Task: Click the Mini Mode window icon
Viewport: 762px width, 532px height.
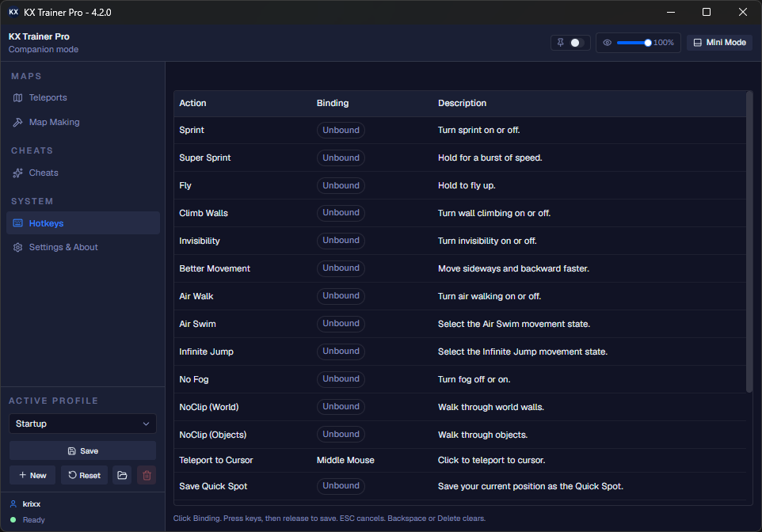Action: pos(697,43)
